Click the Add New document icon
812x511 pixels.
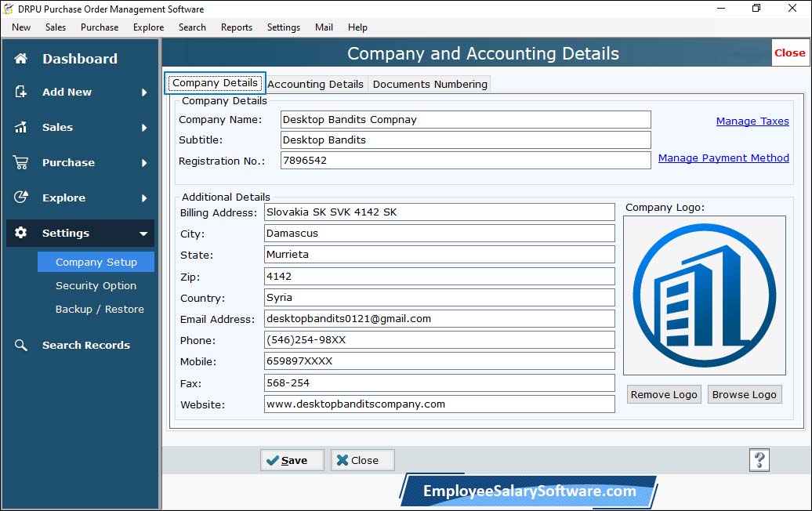click(x=20, y=92)
